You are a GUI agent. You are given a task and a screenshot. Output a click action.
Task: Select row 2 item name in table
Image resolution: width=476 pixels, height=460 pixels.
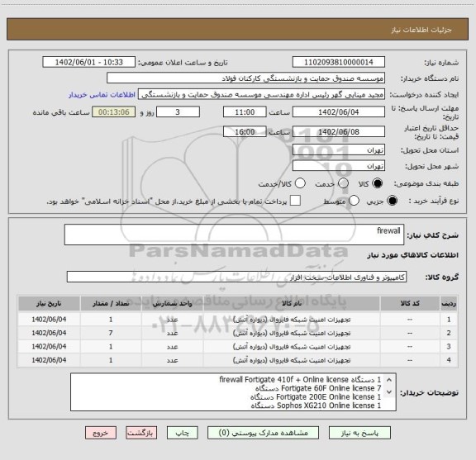pos(292,333)
